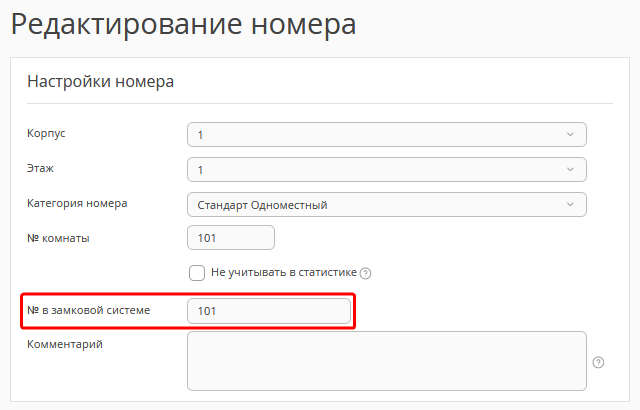Click the Комментарий label
The width and height of the screenshot is (640, 410).
pyautogui.click(x=64, y=345)
